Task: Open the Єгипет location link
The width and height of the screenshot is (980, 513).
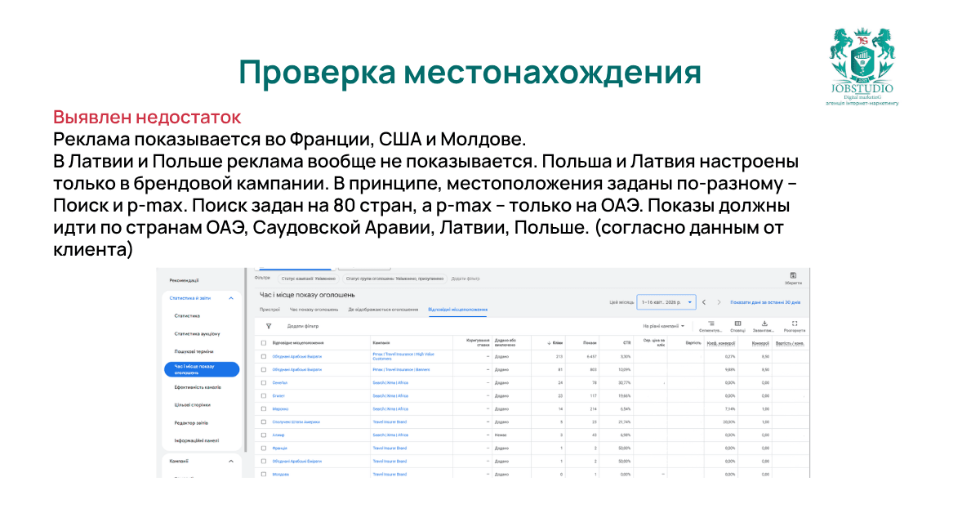Action: click(x=278, y=395)
